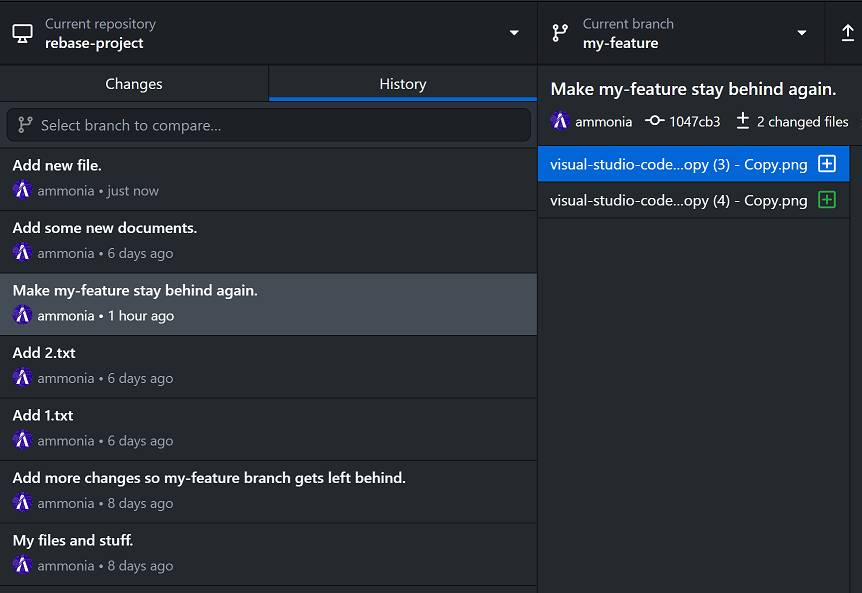Image resolution: width=862 pixels, height=593 pixels.
Task: Focus the 'Select branch to compare' field
Action: coord(269,125)
